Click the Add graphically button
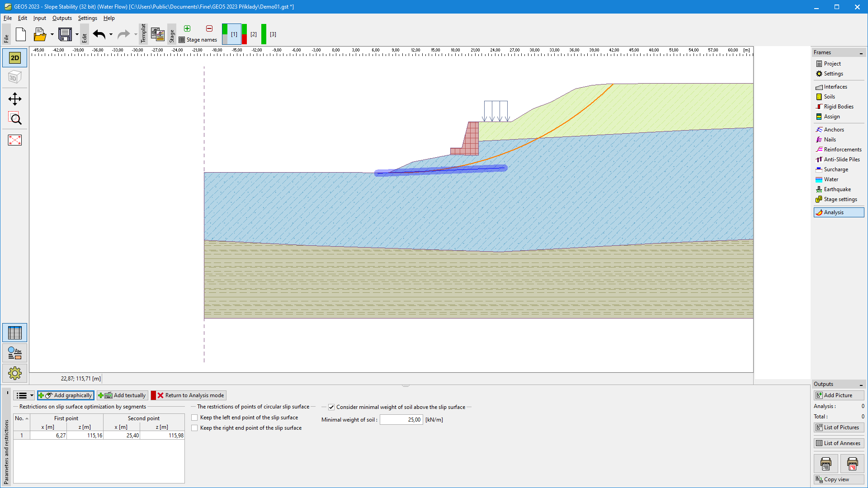Viewport: 868px width, 488px height. tap(65, 395)
